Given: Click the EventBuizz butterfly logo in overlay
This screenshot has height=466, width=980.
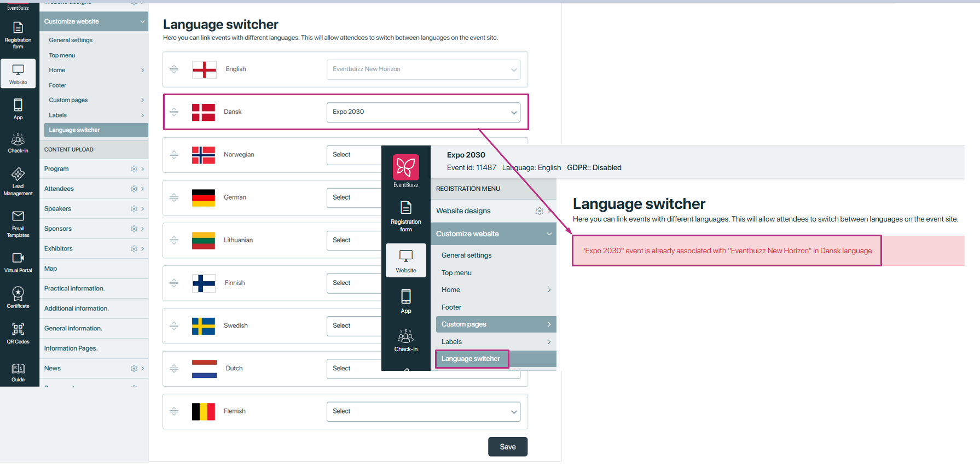Looking at the screenshot, I should pyautogui.click(x=406, y=167).
